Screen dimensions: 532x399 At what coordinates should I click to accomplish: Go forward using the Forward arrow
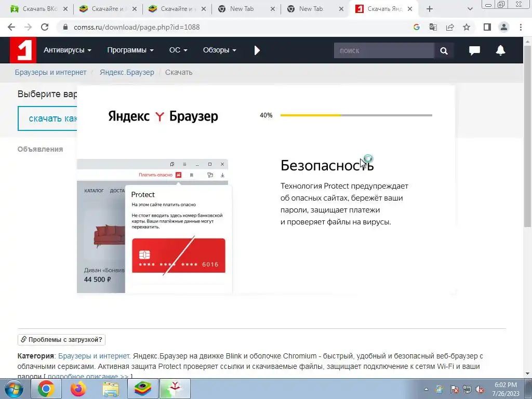28,27
